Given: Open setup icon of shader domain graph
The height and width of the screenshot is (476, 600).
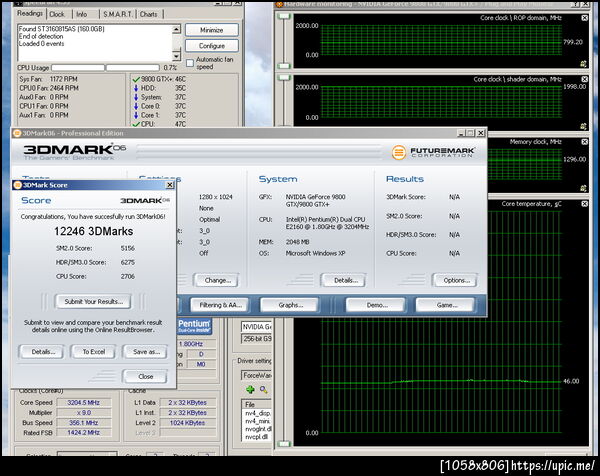Looking at the screenshot, I should 583,126.
